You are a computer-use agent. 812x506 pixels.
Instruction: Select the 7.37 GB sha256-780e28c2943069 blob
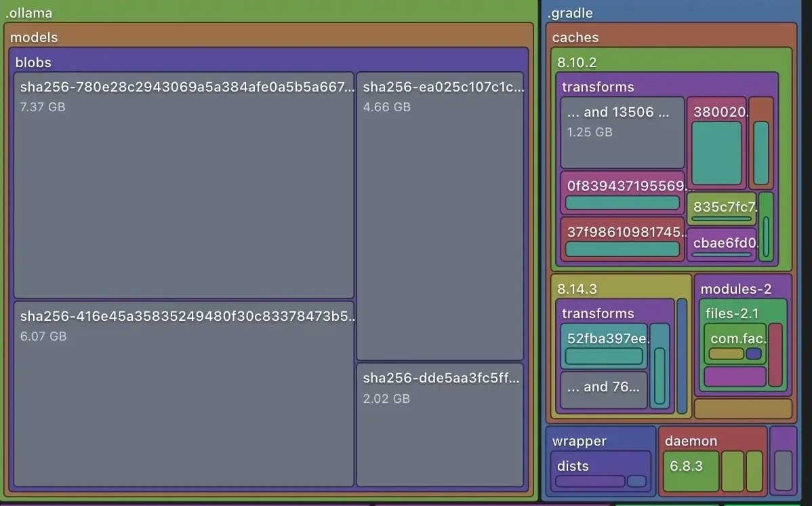(x=184, y=185)
